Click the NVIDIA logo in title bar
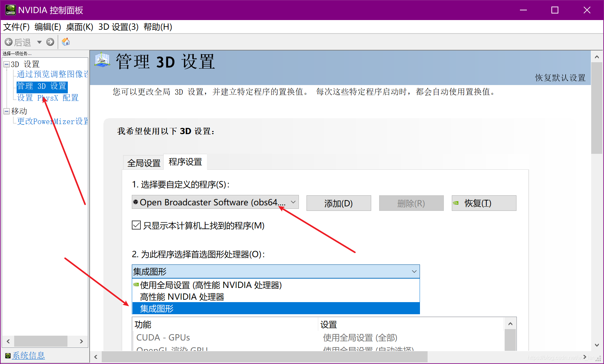604x364 pixels. pos(10,10)
